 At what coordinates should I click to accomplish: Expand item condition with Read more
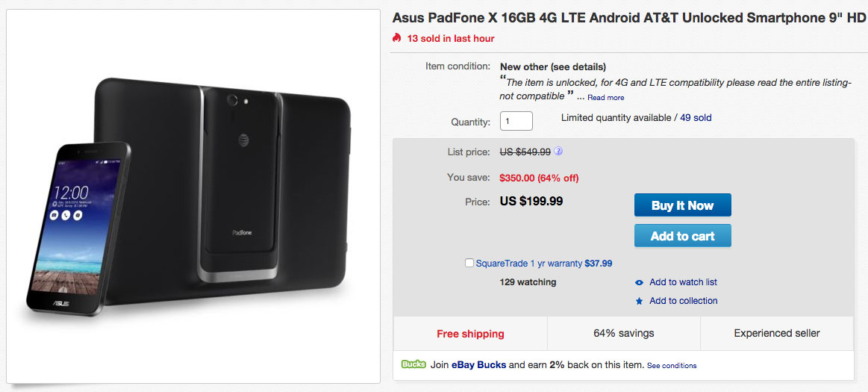coord(605,97)
